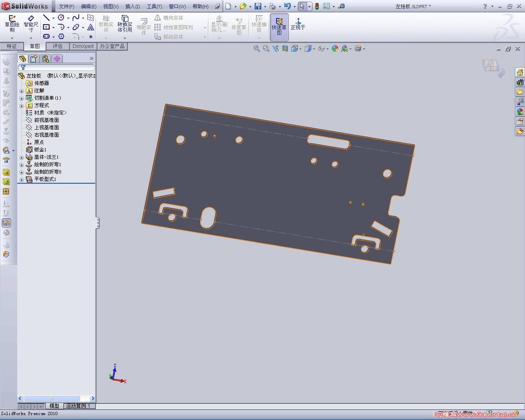
Task: Switch to the 评估 command tab
Action: coord(57,46)
